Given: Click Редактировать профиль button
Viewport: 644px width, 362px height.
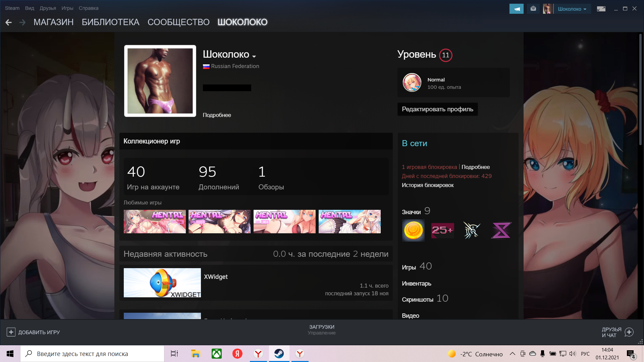Looking at the screenshot, I should [x=437, y=109].
